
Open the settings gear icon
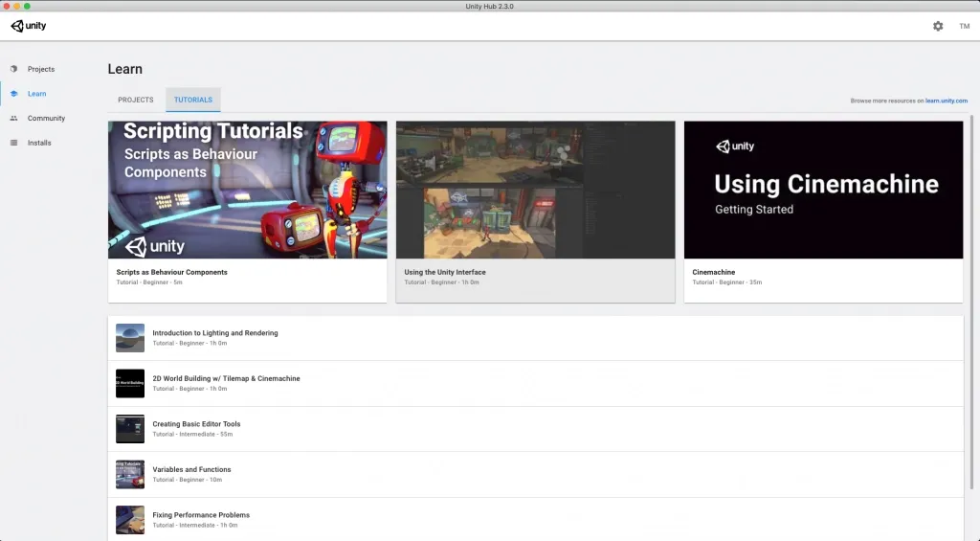point(938,26)
